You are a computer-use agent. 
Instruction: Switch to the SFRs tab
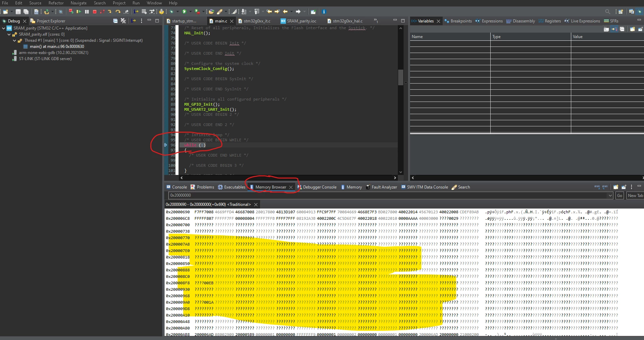coord(611,21)
